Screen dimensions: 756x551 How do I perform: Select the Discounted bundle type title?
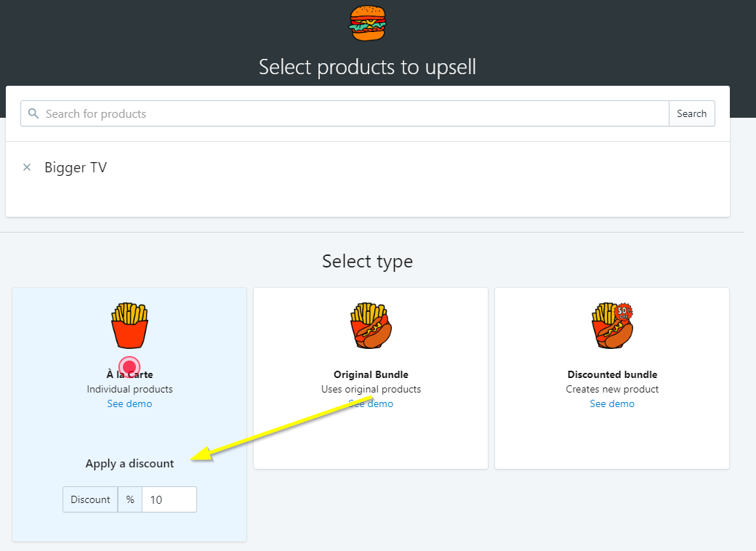tap(612, 374)
